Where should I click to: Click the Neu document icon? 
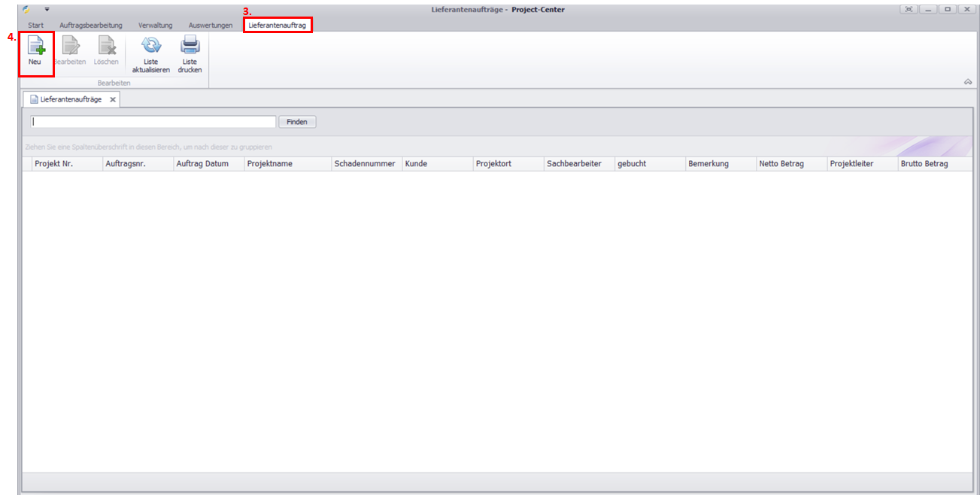pyautogui.click(x=35, y=47)
